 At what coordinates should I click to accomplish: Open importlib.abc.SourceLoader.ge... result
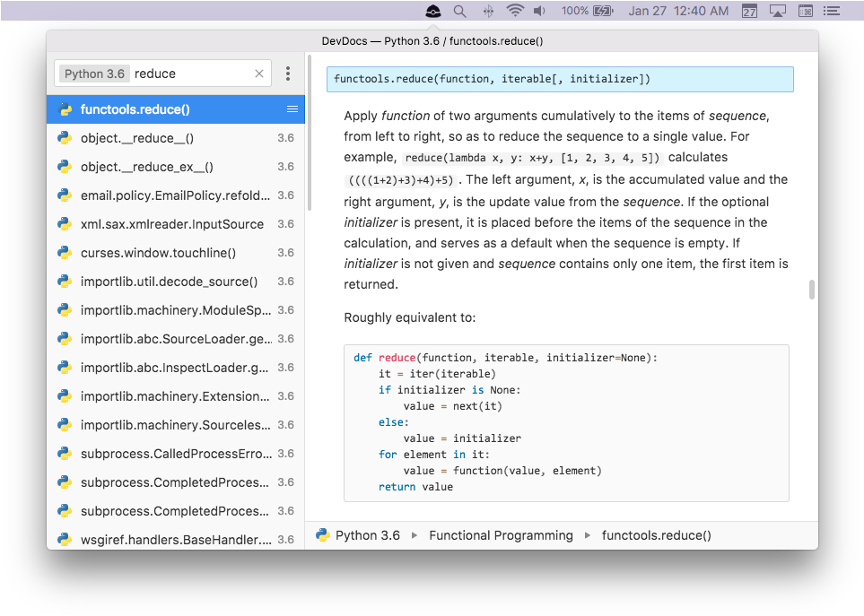(x=175, y=339)
